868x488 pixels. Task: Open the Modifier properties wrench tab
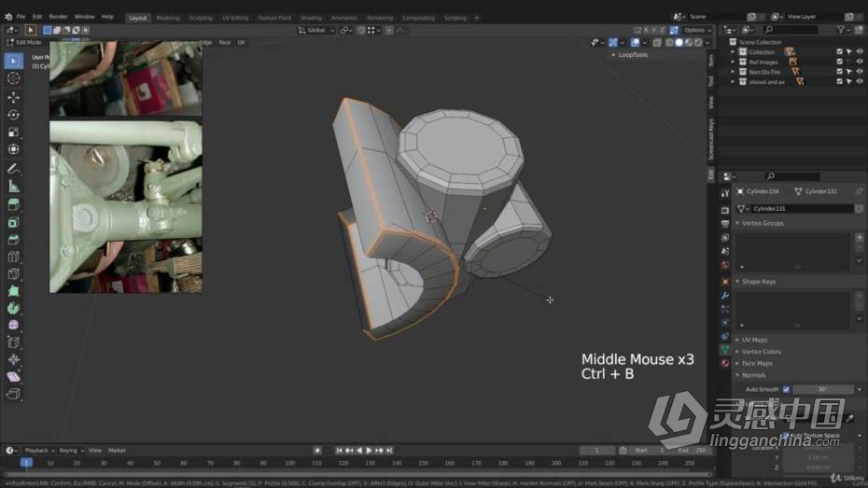click(x=725, y=296)
